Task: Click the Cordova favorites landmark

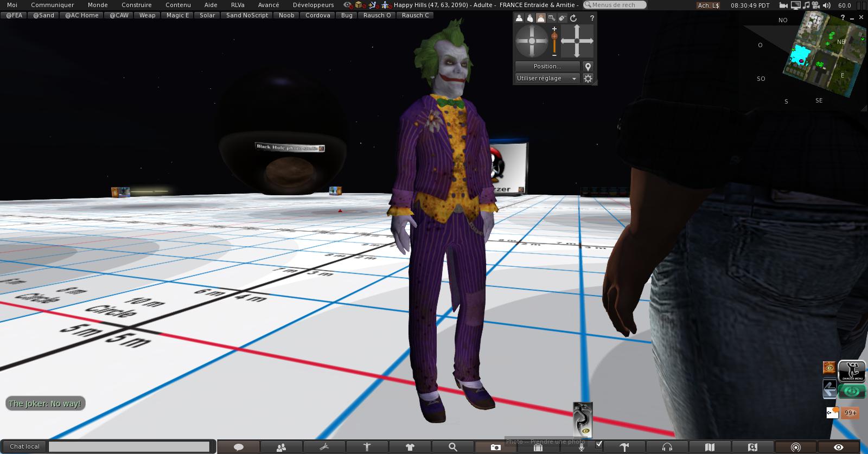Action: tap(317, 15)
